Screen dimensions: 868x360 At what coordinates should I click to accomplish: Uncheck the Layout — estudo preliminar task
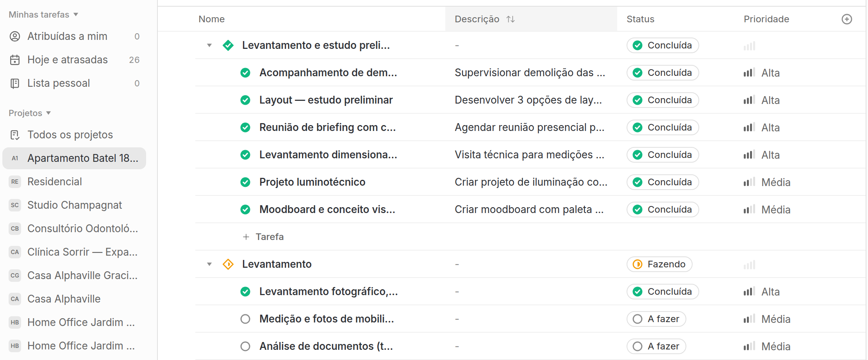tap(245, 100)
